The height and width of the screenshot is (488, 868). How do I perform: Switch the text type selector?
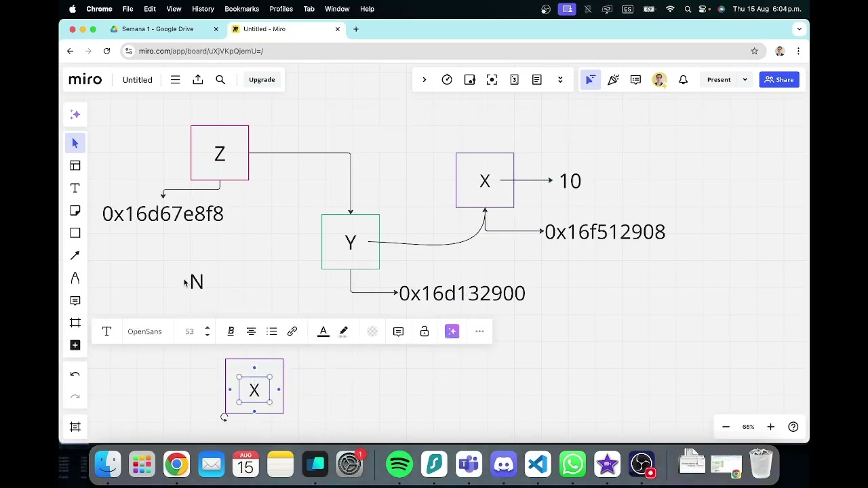coord(106,331)
